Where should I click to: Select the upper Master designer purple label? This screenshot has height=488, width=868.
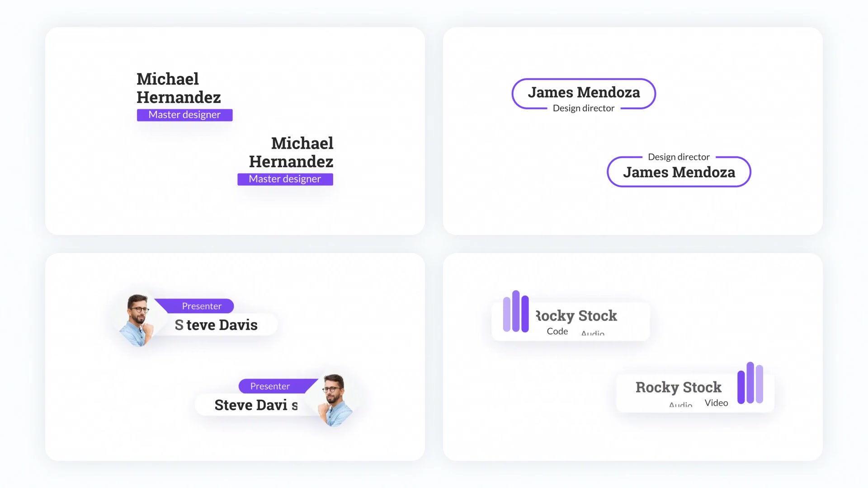185,115
